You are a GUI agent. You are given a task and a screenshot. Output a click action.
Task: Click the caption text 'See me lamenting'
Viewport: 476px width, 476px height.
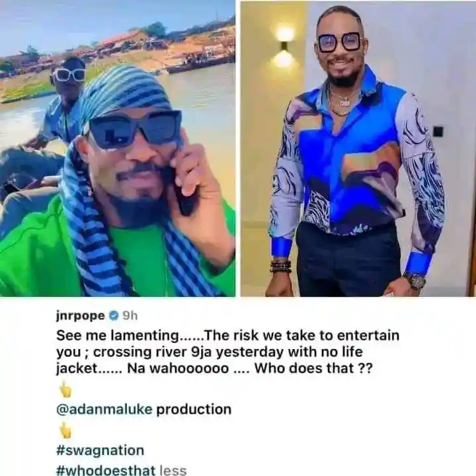pyautogui.click(x=118, y=335)
